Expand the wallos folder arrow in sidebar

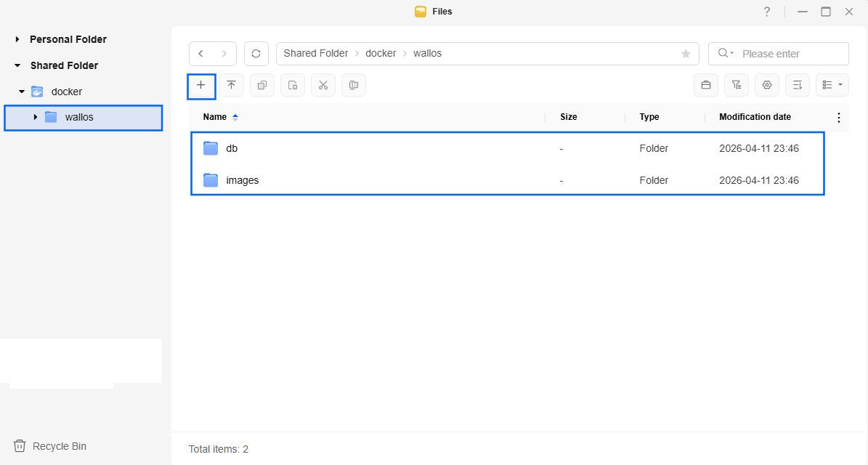click(x=36, y=117)
